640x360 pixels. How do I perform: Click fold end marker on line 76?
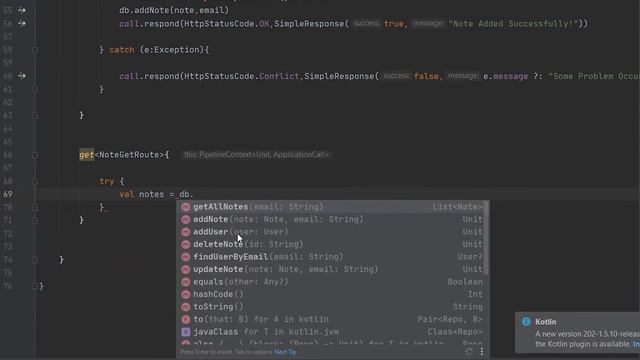35,286
